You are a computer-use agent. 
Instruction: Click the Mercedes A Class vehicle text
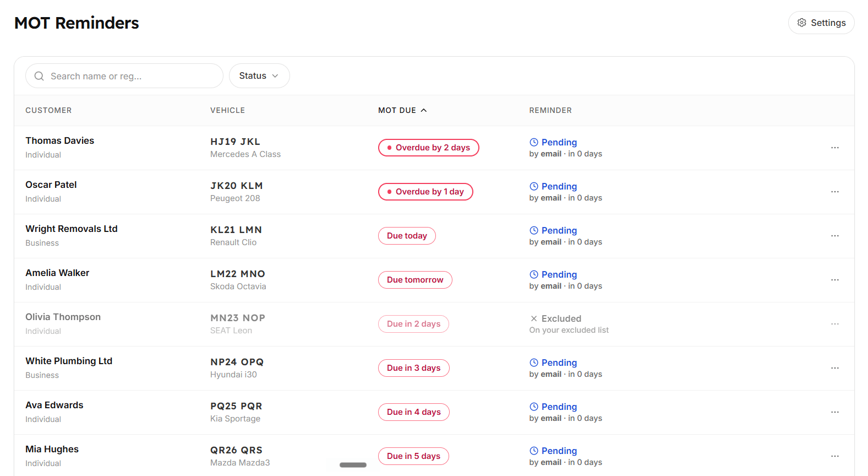(x=245, y=154)
